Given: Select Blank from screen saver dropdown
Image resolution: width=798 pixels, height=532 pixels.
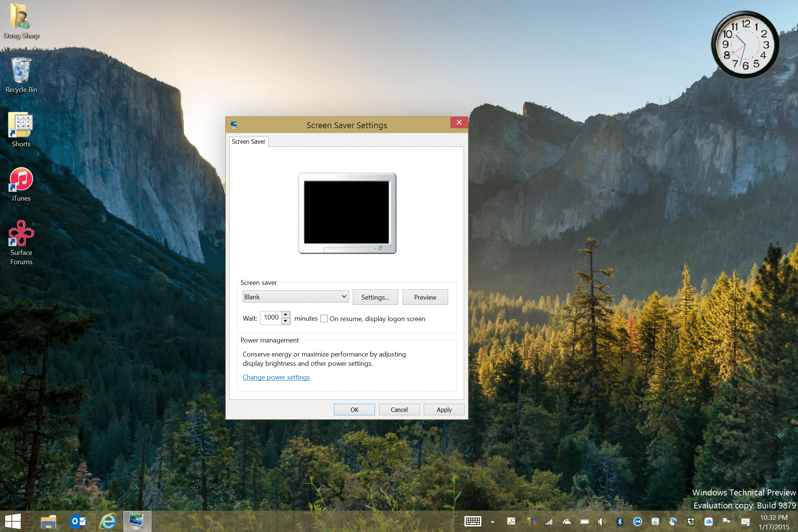Looking at the screenshot, I should click(x=294, y=296).
